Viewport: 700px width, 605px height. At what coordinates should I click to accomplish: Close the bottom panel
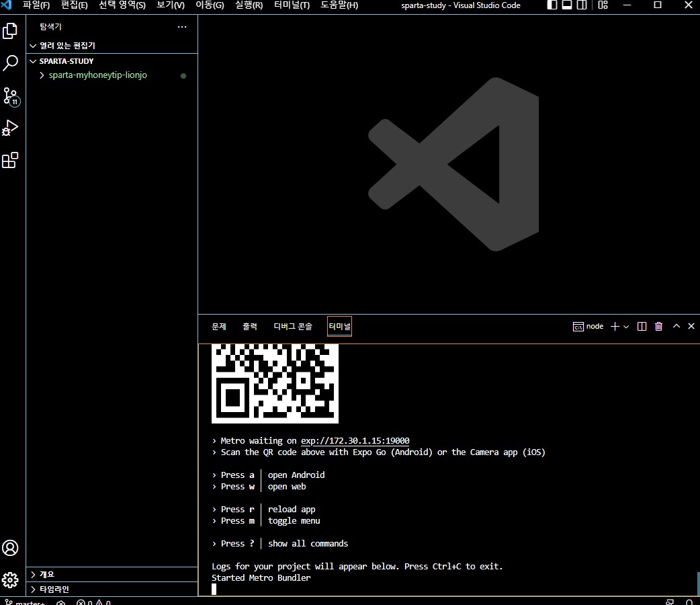coord(691,326)
